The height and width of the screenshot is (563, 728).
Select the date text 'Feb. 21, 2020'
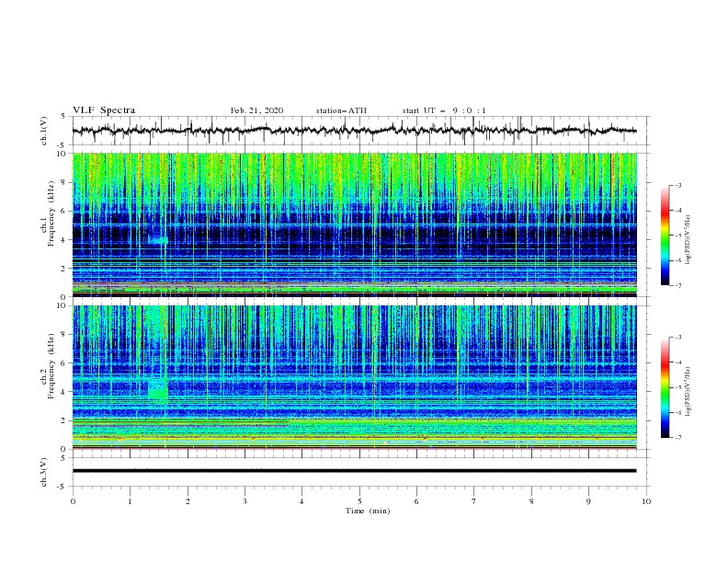tap(256, 110)
